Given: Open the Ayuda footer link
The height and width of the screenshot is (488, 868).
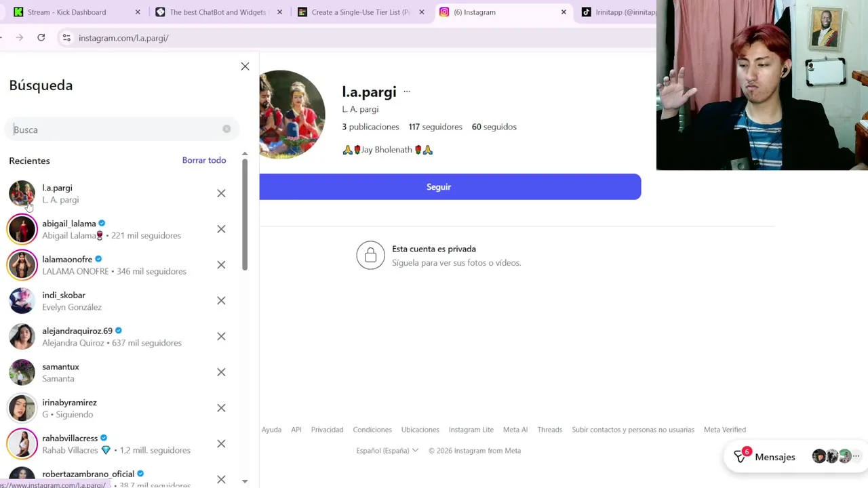Looking at the screenshot, I should pos(271,430).
